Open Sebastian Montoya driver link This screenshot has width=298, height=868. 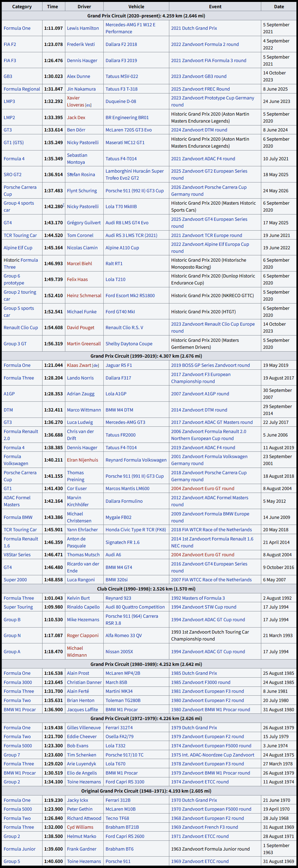point(77,159)
